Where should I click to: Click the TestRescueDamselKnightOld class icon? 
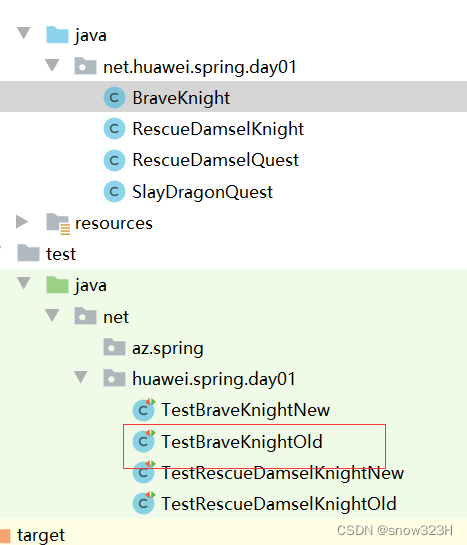point(144,503)
